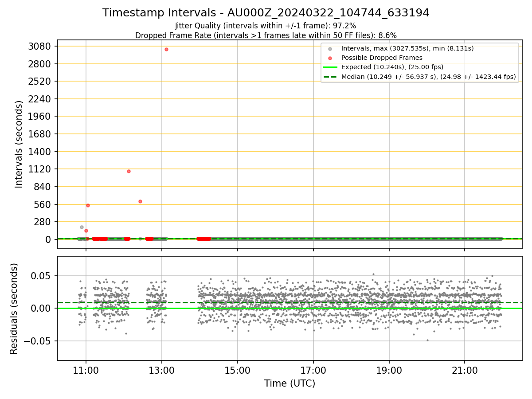Click the 'Dropped Frame Rate' subtitle line showing 8.6%

(266, 35)
